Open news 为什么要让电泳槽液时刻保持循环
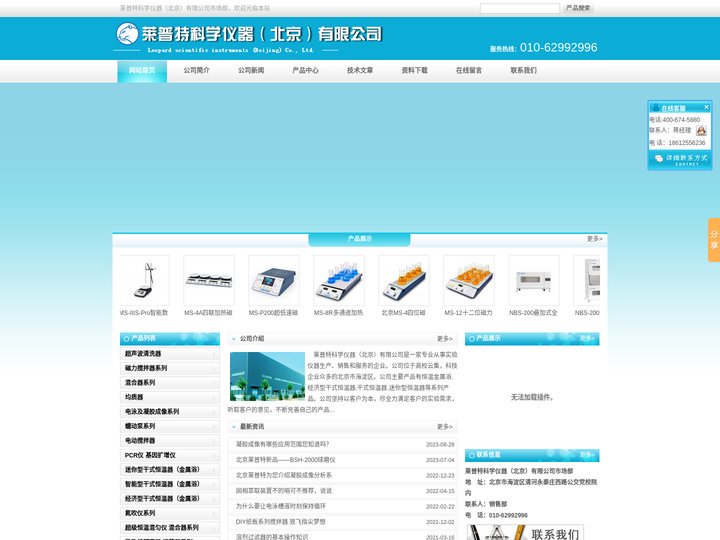The width and height of the screenshot is (720, 540). [281, 506]
